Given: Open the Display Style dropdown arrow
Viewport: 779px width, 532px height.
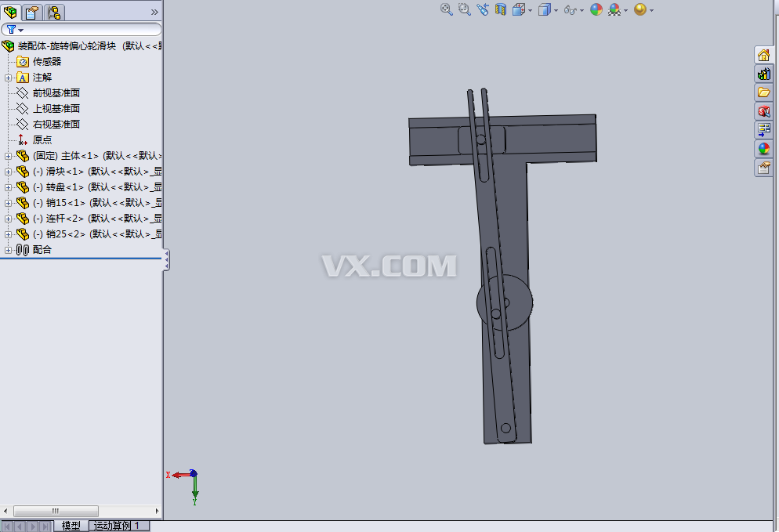Looking at the screenshot, I should 556,9.
